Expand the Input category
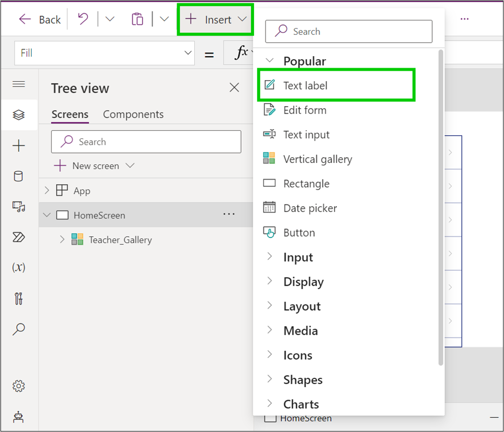This screenshot has width=504, height=432. click(x=298, y=257)
